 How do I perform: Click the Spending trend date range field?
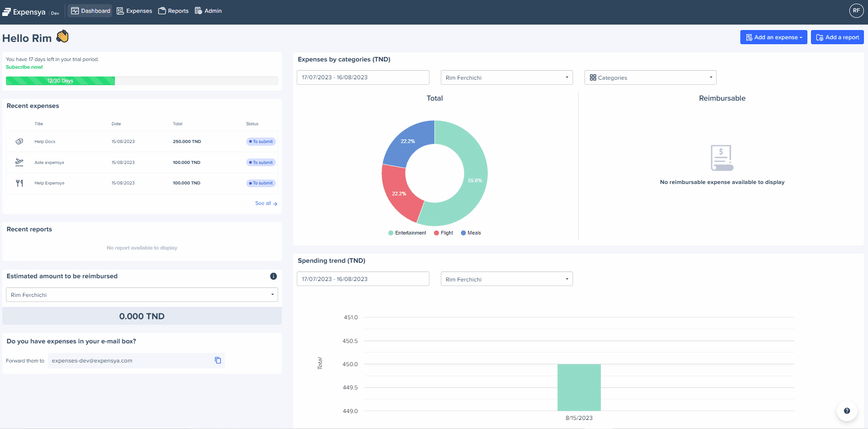[x=363, y=279]
